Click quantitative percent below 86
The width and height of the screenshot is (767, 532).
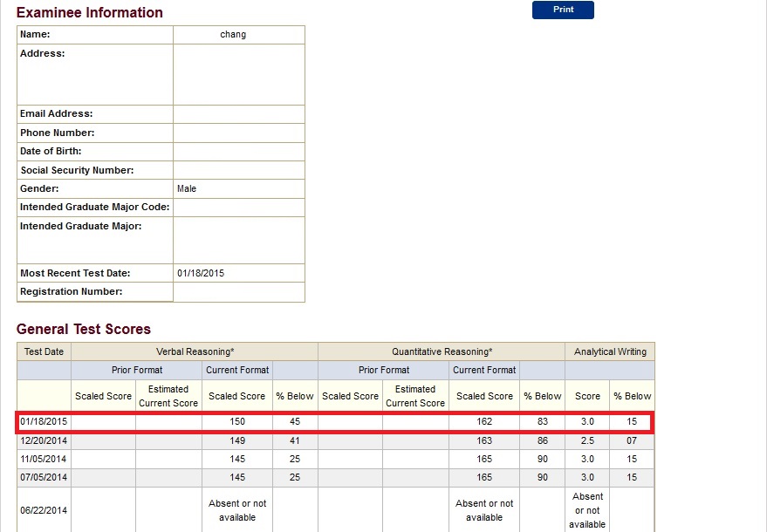click(543, 440)
